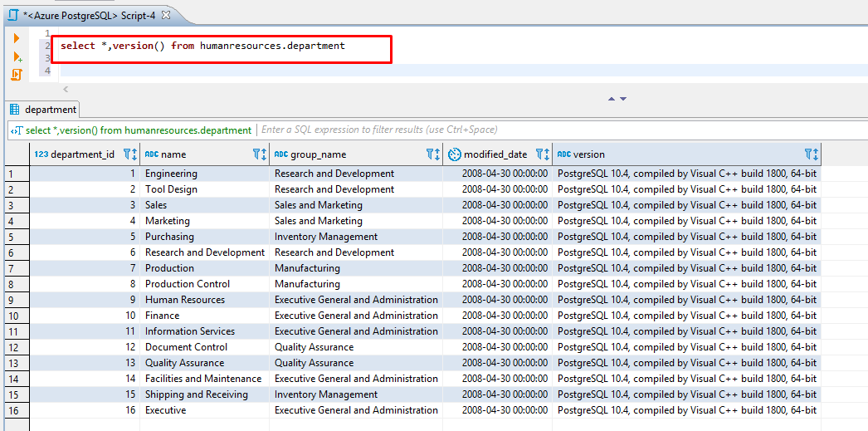Click the modified_date clock type icon
Viewport: 868px width, 431px height.
point(454,154)
